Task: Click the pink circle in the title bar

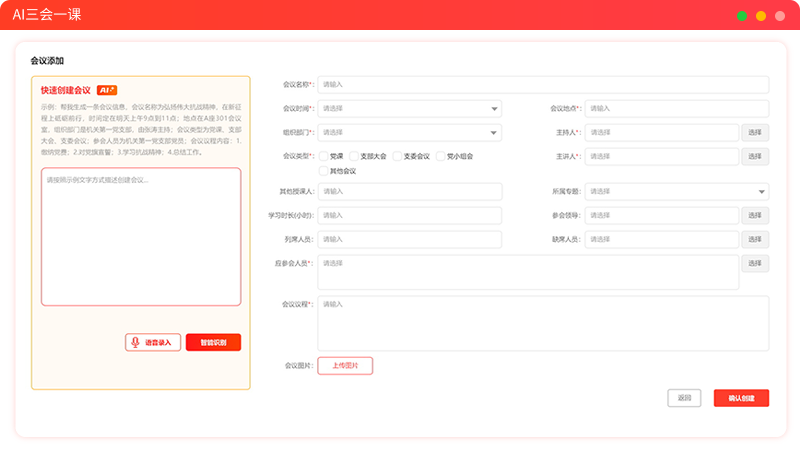Action: 780,16
